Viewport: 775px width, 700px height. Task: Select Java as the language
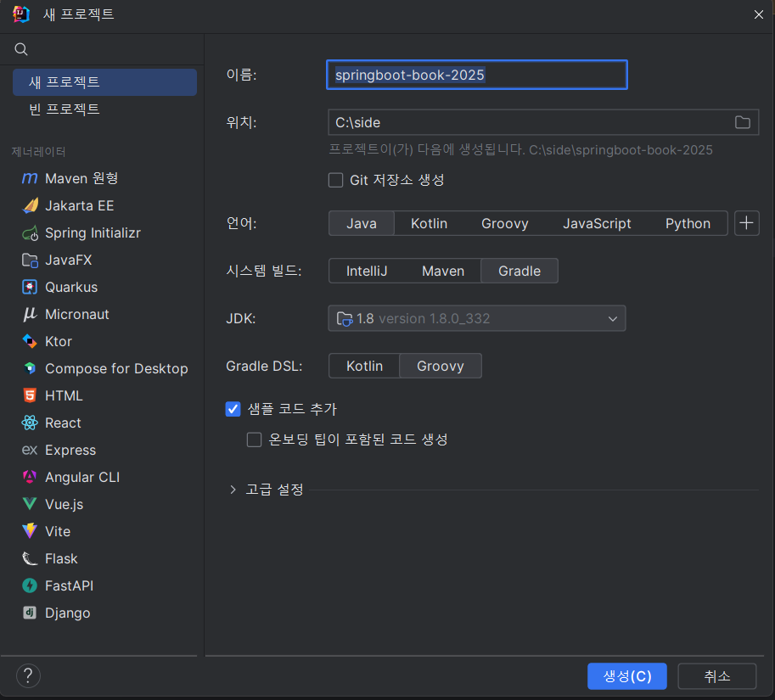[x=362, y=223]
